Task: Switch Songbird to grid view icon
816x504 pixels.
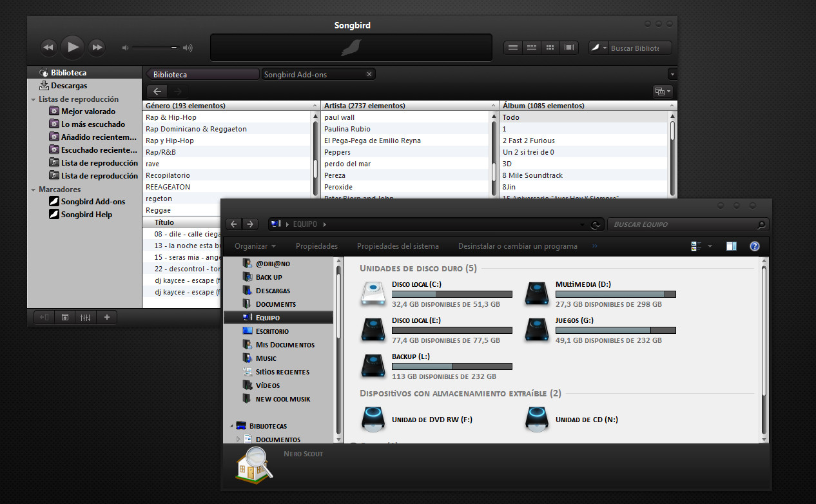Action: 550,48
